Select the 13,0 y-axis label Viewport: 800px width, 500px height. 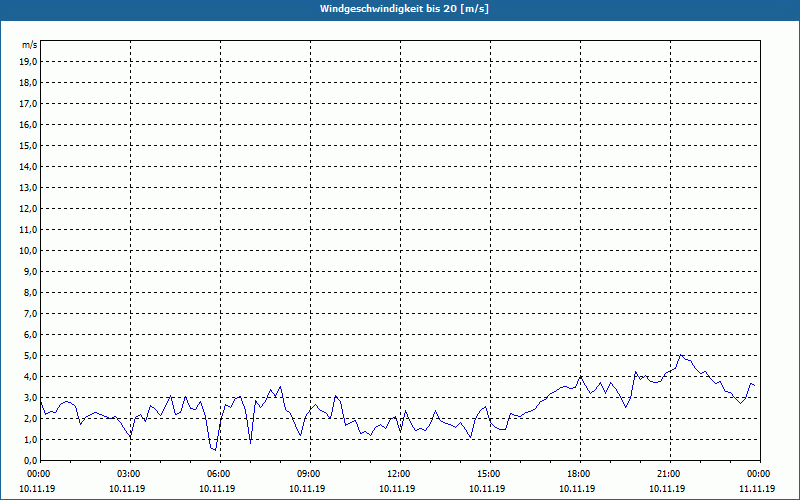tap(29, 187)
